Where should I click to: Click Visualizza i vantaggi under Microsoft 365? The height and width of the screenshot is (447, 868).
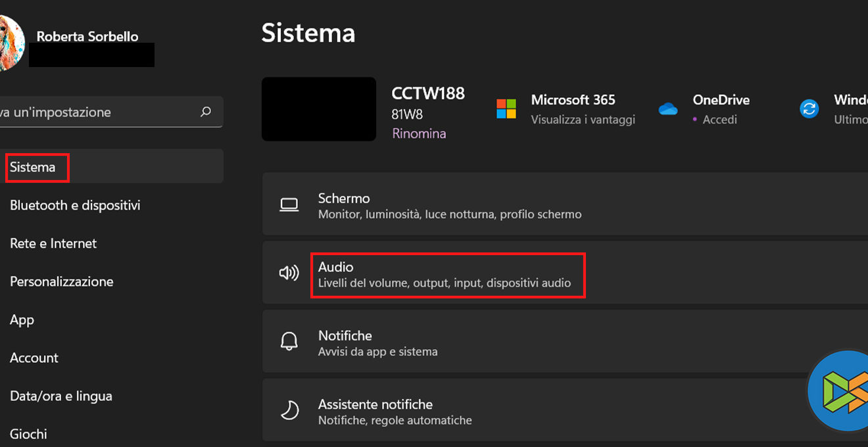583,120
